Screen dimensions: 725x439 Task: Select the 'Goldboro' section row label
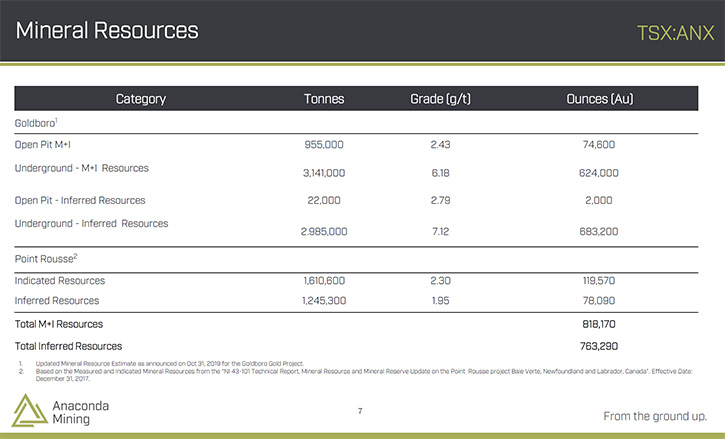point(36,123)
